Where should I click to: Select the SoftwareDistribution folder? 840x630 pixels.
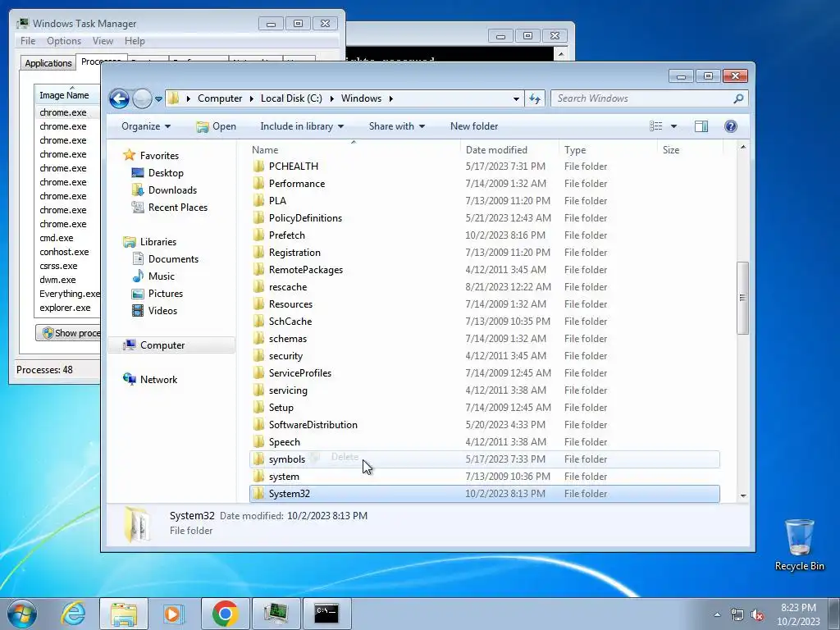click(484, 425)
